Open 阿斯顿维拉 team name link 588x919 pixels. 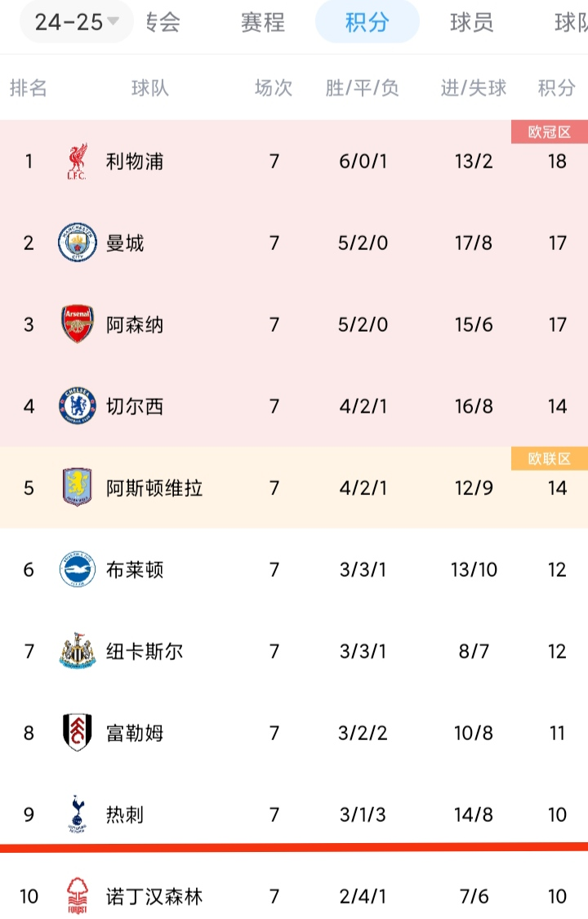154,488
